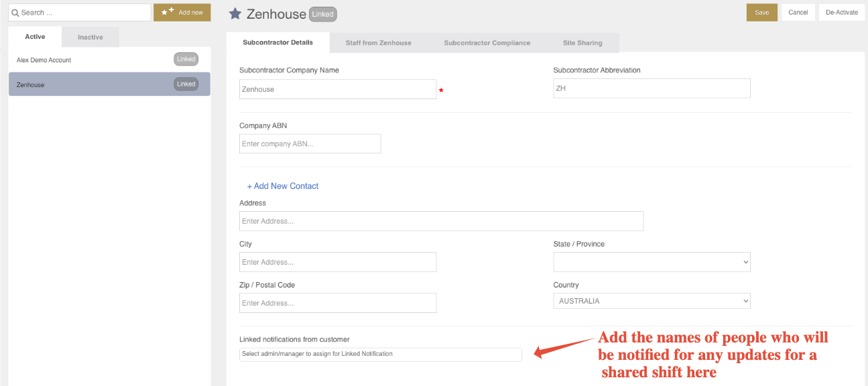
Task: Focus the Company ABN input field
Action: pyautogui.click(x=310, y=143)
